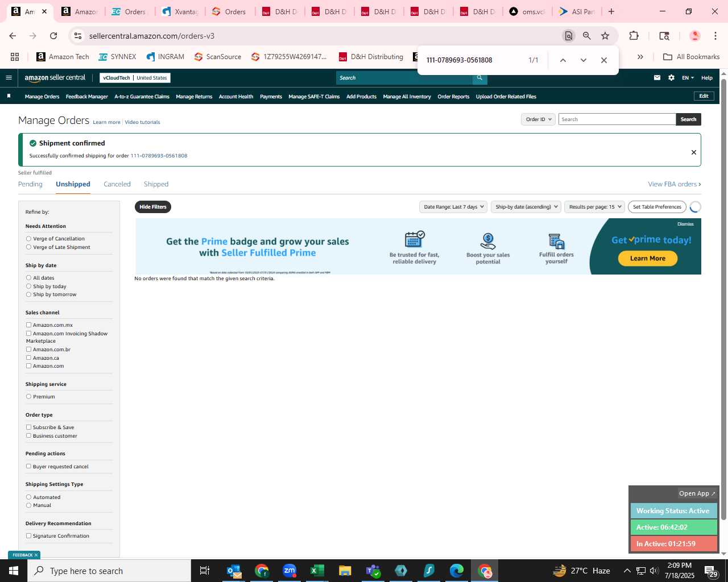
Task: Click the Hide Filters button
Action: pos(153,207)
